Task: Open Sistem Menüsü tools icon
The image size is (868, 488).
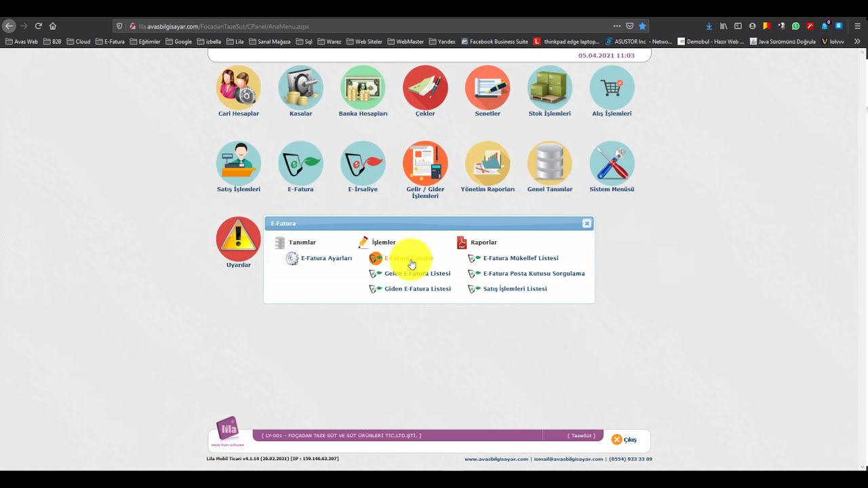Action: pos(612,163)
